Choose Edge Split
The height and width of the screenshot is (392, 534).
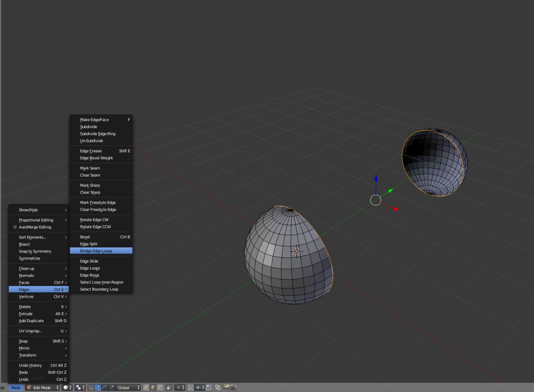[x=101, y=244]
